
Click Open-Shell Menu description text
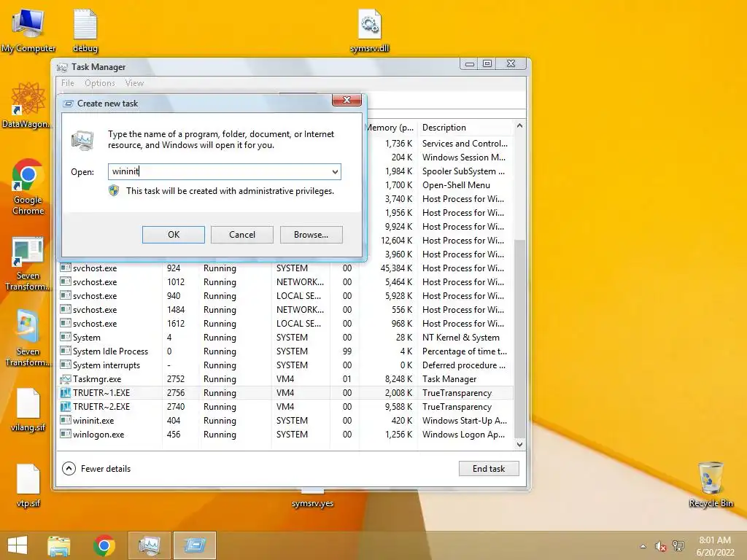pyautogui.click(x=456, y=185)
